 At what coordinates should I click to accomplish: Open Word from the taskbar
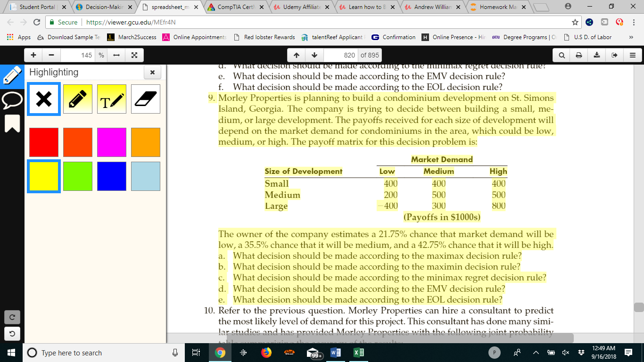pyautogui.click(x=336, y=353)
